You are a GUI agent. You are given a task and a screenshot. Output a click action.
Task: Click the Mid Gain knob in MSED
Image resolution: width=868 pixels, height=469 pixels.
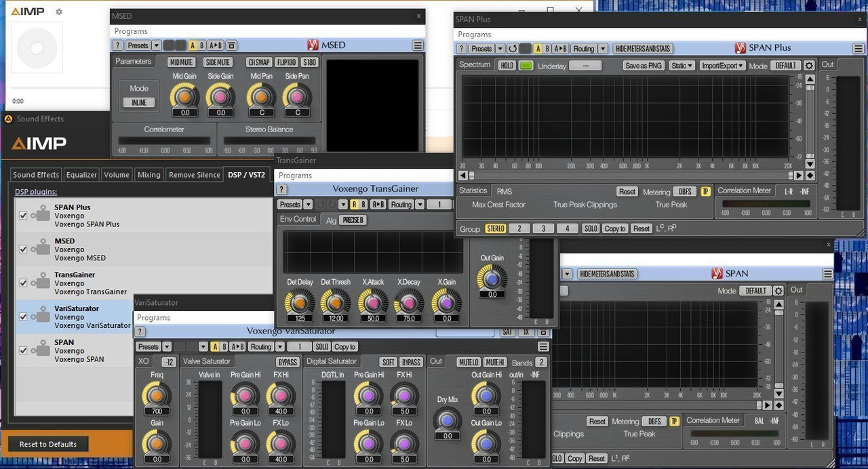pyautogui.click(x=184, y=96)
